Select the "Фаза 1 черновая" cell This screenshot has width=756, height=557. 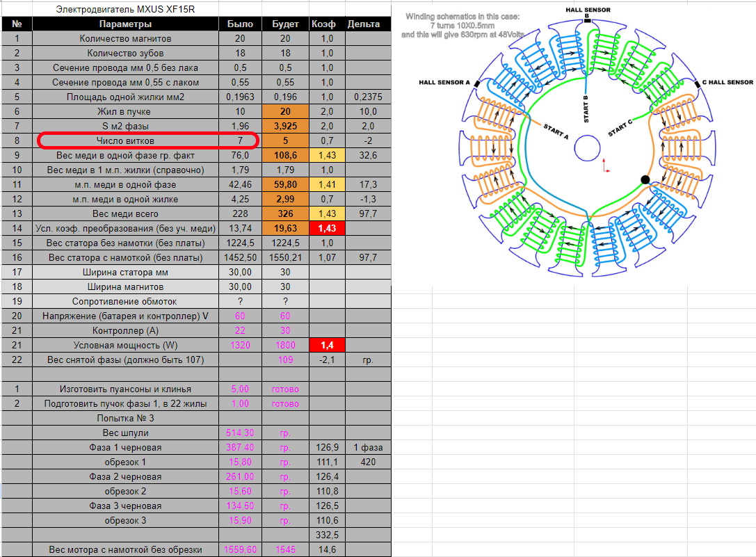(x=125, y=448)
